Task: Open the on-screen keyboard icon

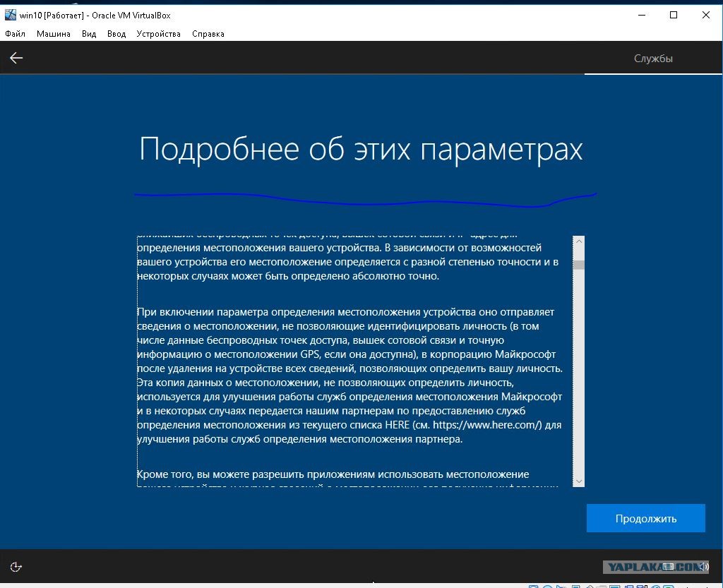Action: pyautogui.click(x=669, y=567)
